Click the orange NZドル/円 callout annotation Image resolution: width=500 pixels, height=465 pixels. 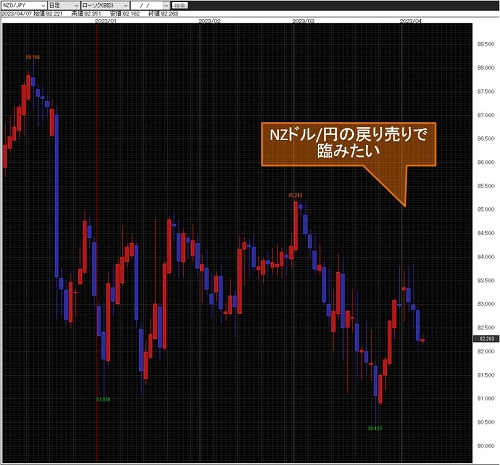tap(348, 144)
